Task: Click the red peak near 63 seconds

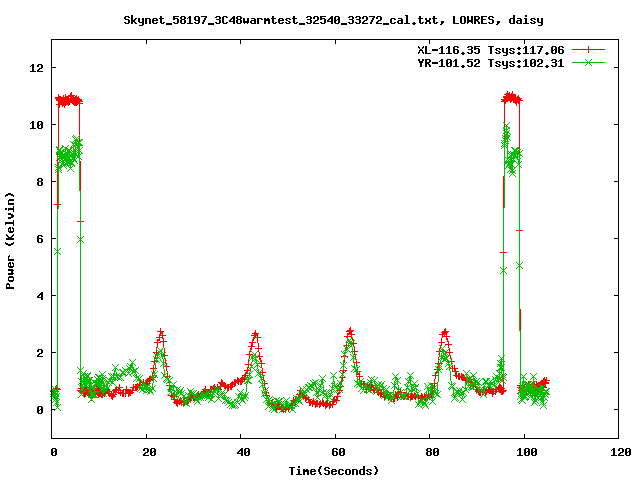Action: (350, 331)
